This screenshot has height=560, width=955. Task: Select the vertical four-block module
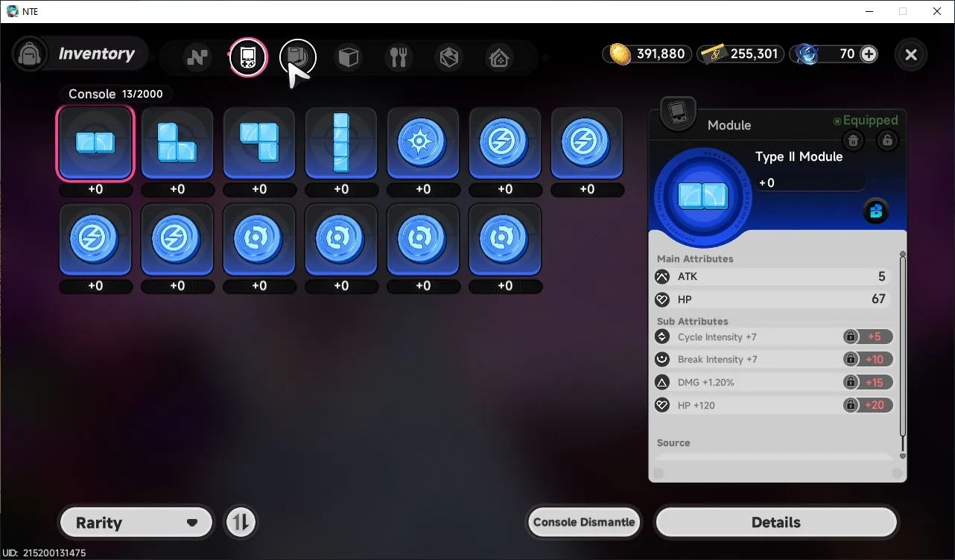click(x=341, y=143)
